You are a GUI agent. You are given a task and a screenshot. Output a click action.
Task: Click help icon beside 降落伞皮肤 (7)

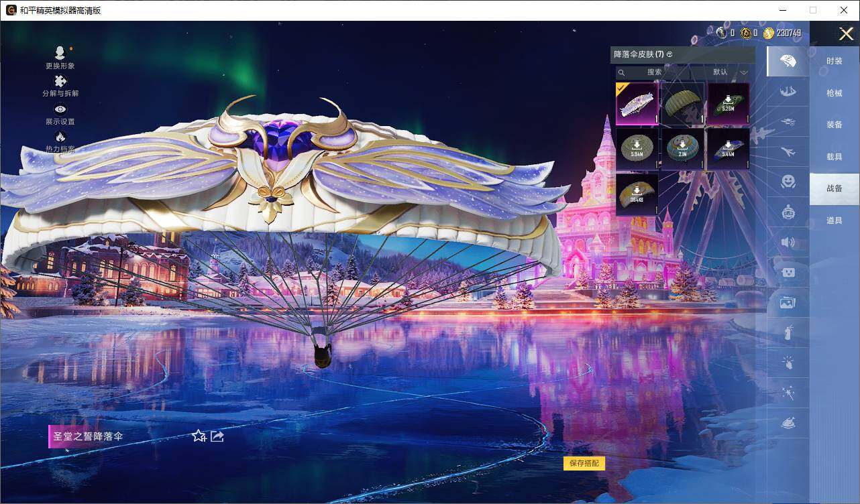[669, 54]
